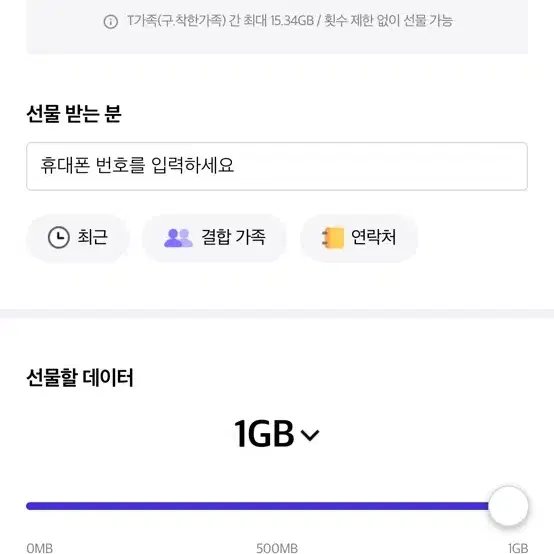
Task: Focus the 휴대폰 번호를 입력하세요 field
Action: (x=277, y=166)
